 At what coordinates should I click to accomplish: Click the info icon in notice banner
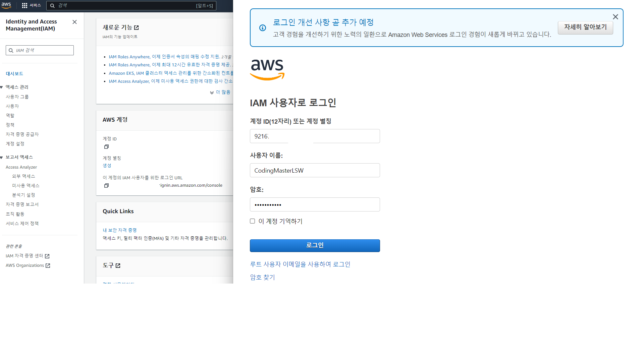263,28
